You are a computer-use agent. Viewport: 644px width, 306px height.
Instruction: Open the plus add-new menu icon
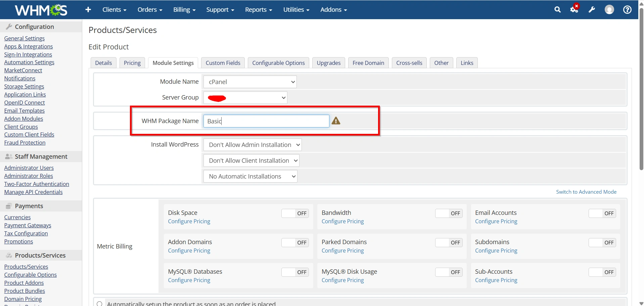[x=88, y=10]
